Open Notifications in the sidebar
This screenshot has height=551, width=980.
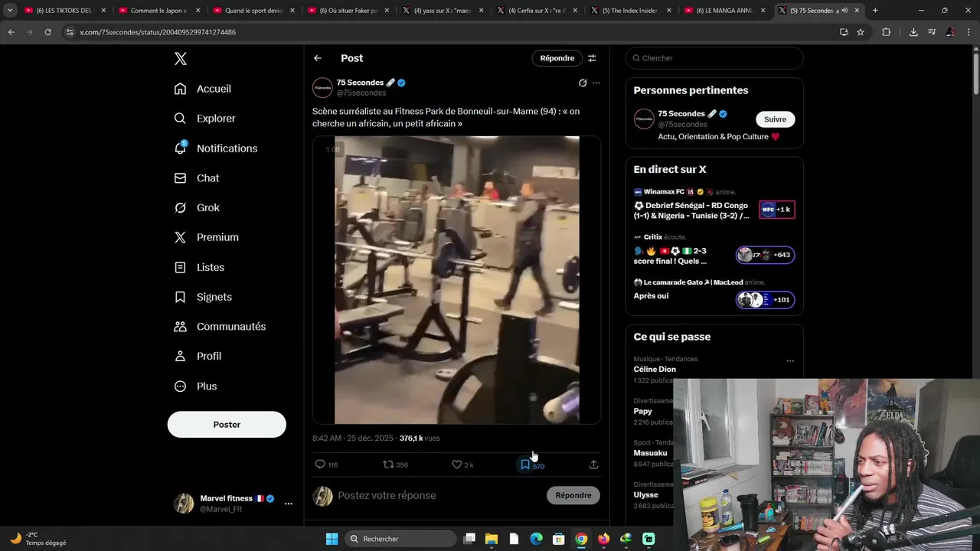click(x=216, y=148)
